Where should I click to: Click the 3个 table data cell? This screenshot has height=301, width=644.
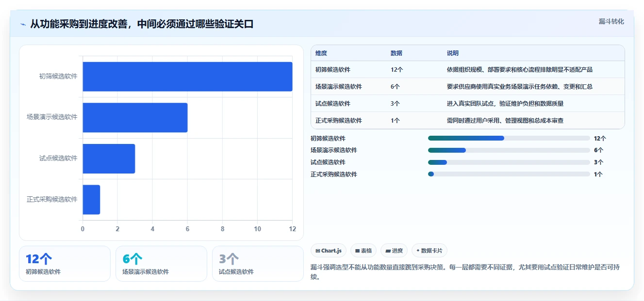click(x=396, y=104)
